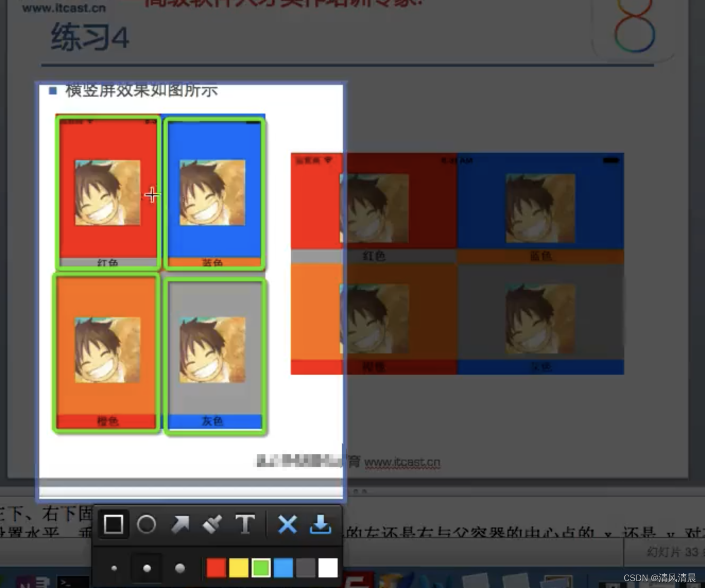Choose the medium stroke size dot
The height and width of the screenshot is (588, 705).
[x=147, y=568]
